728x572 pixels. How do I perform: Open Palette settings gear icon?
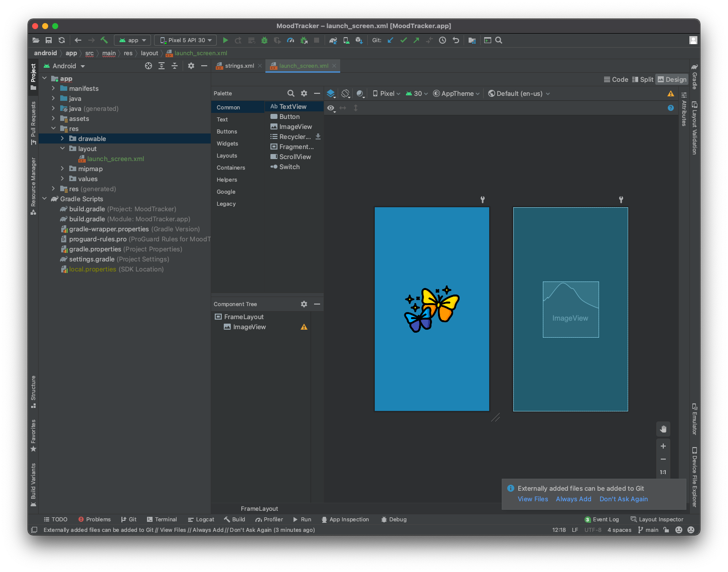(304, 93)
